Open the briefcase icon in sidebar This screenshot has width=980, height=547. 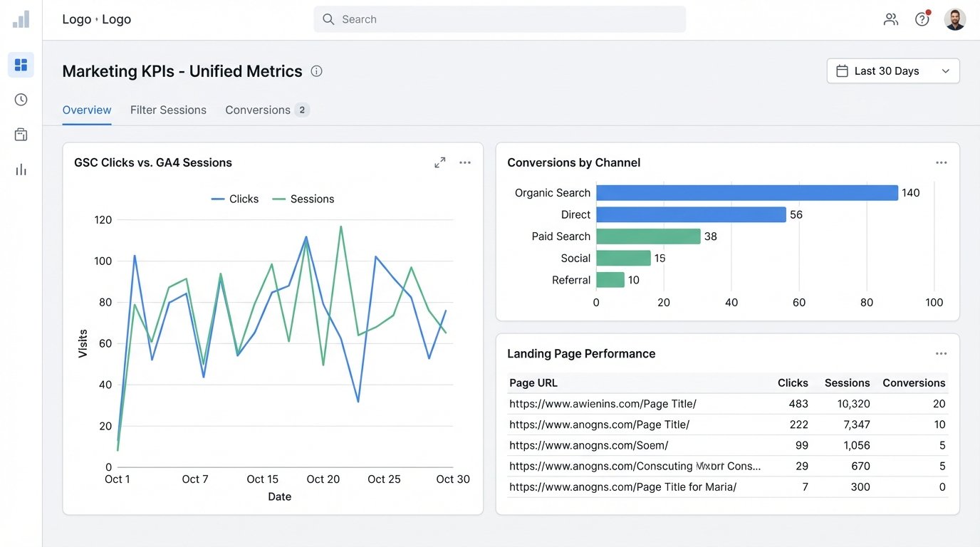[x=21, y=134]
